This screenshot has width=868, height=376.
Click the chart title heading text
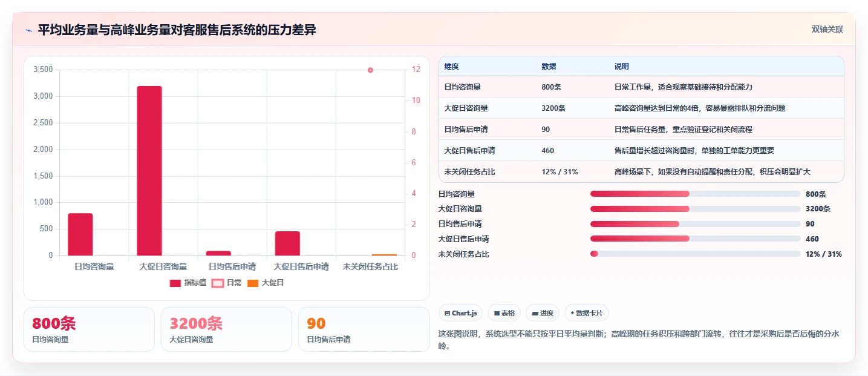click(177, 30)
